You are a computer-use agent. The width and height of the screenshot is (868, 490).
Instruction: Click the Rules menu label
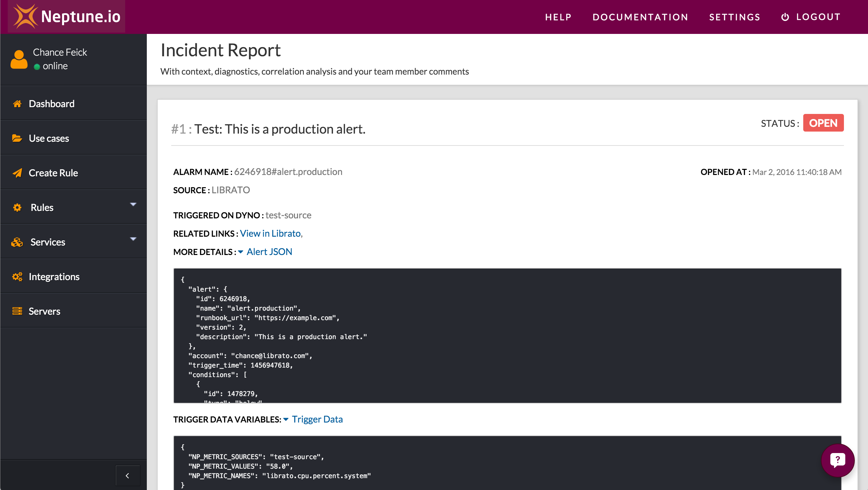pos(42,208)
